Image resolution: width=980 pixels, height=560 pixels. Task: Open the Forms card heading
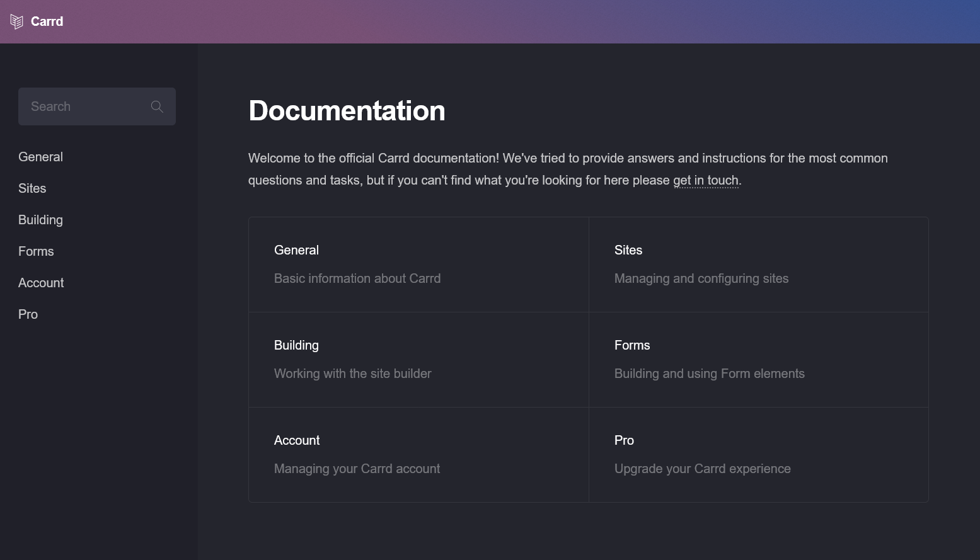(631, 345)
